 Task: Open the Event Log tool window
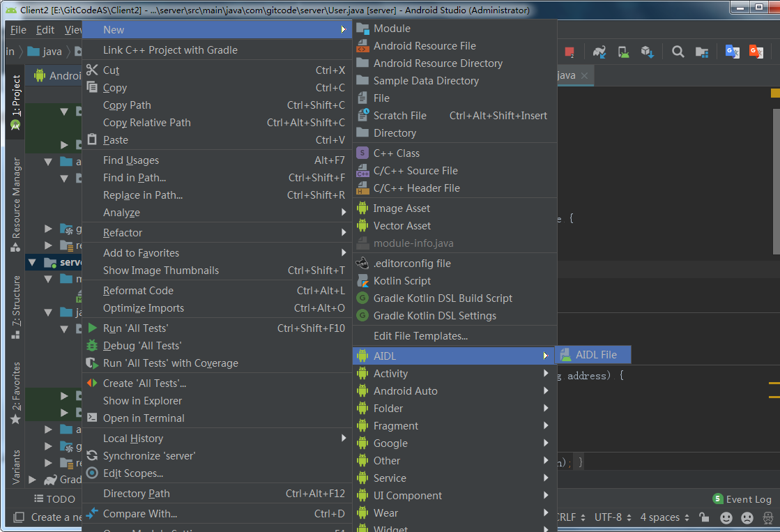[x=742, y=499]
